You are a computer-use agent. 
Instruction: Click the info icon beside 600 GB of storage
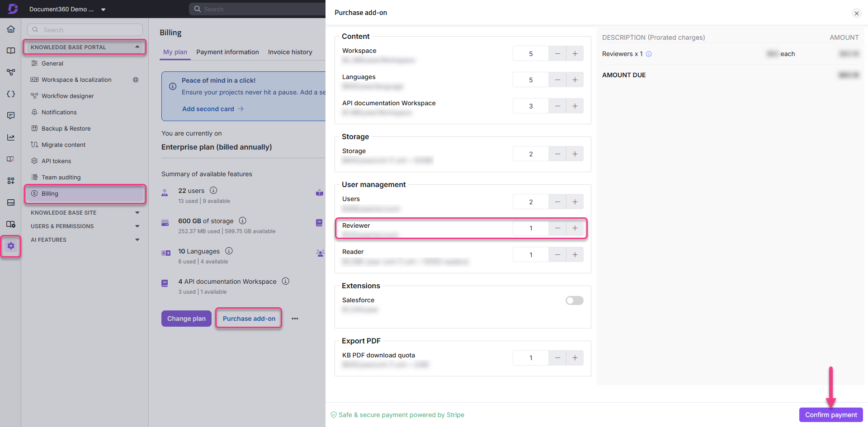(x=242, y=221)
